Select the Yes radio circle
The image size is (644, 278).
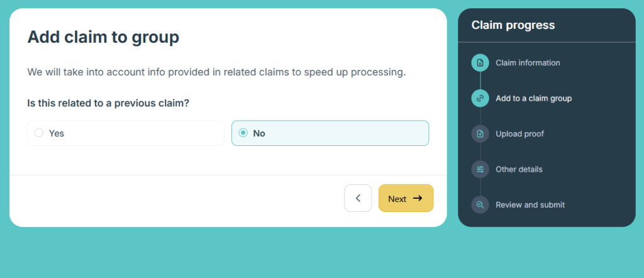(x=39, y=133)
